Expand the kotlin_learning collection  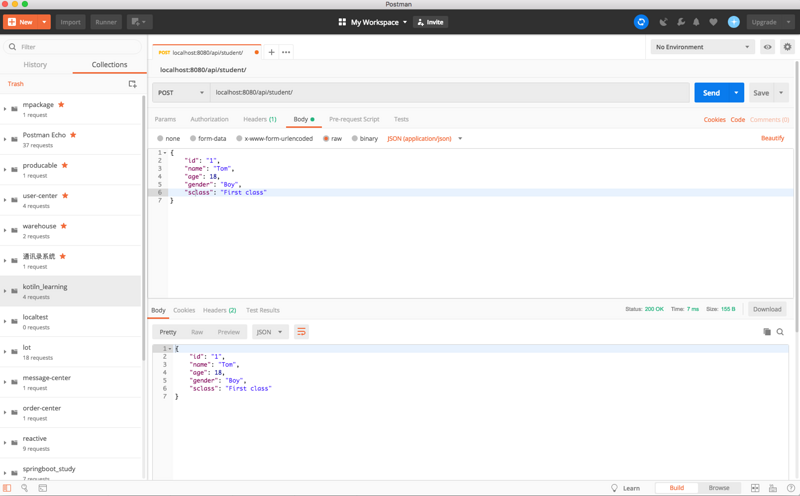click(x=5, y=291)
